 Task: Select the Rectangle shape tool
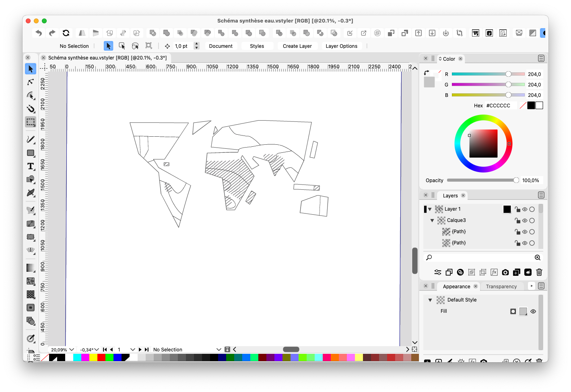(x=31, y=153)
